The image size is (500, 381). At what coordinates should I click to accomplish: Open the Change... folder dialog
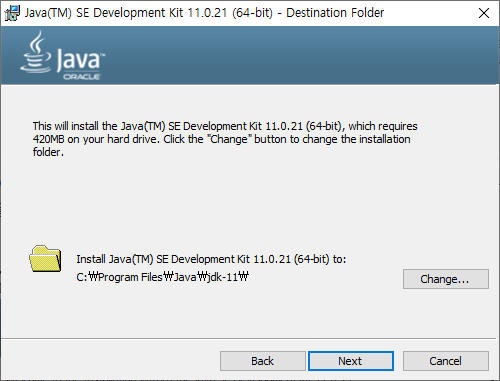pos(446,279)
